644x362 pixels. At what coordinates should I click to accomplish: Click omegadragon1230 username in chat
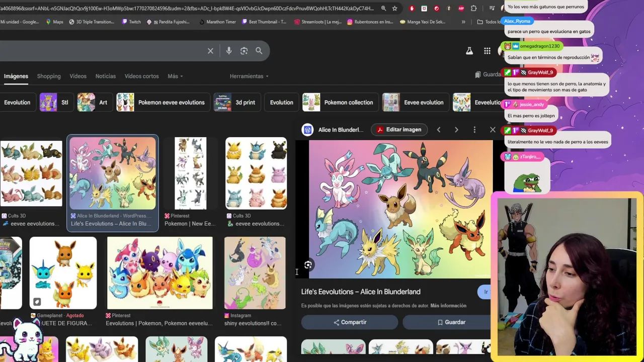pyautogui.click(x=539, y=46)
